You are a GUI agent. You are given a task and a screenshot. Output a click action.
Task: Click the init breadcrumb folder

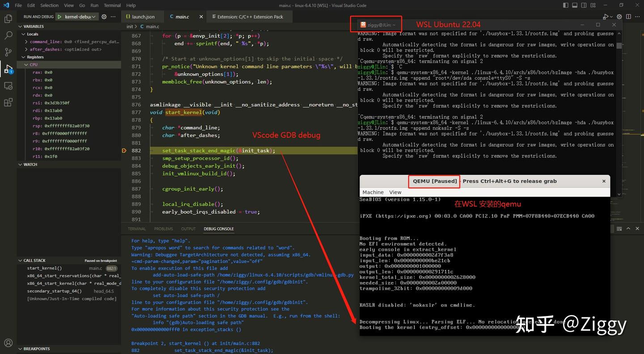[x=130, y=26]
